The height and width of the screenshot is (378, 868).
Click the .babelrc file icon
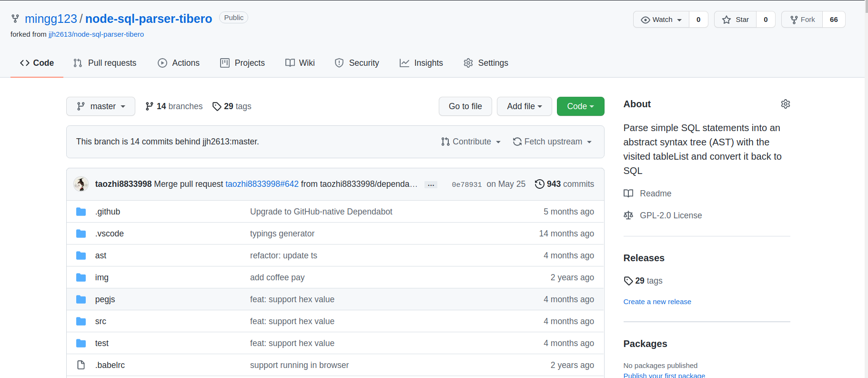(81, 365)
